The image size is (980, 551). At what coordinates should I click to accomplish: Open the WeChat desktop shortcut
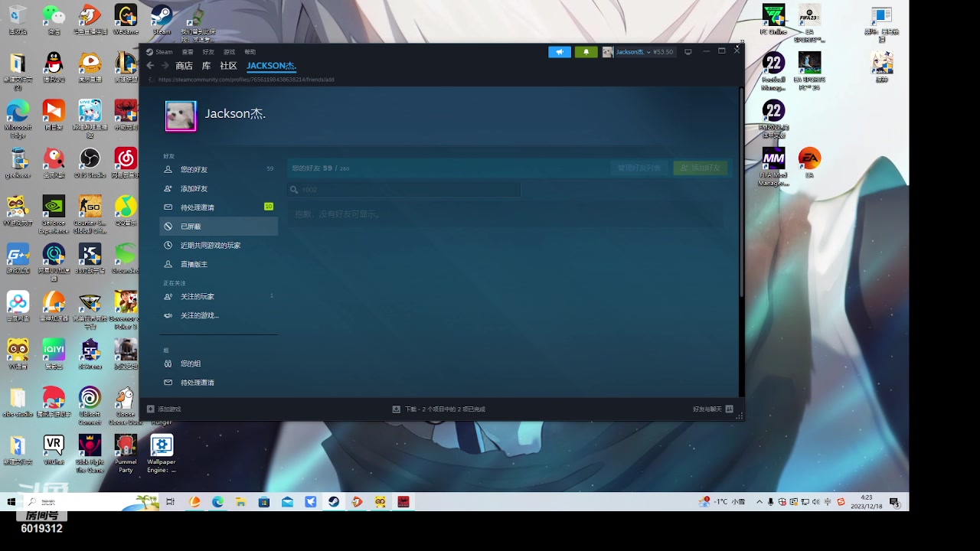(x=54, y=20)
